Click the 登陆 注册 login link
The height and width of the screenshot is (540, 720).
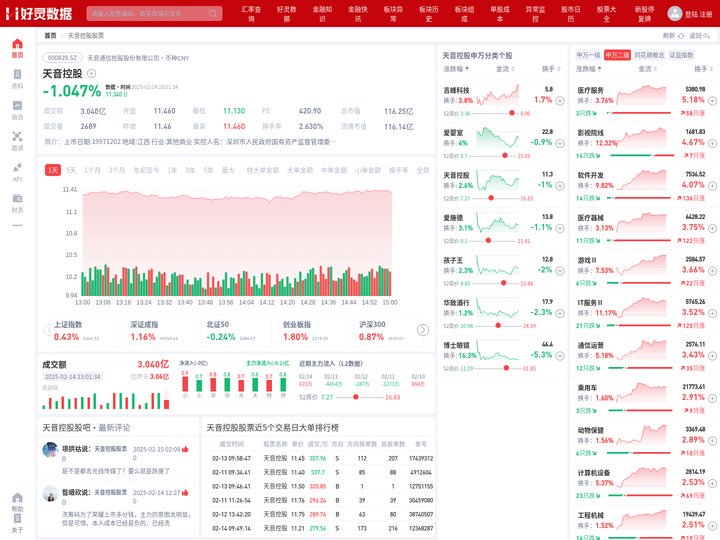pos(698,14)
